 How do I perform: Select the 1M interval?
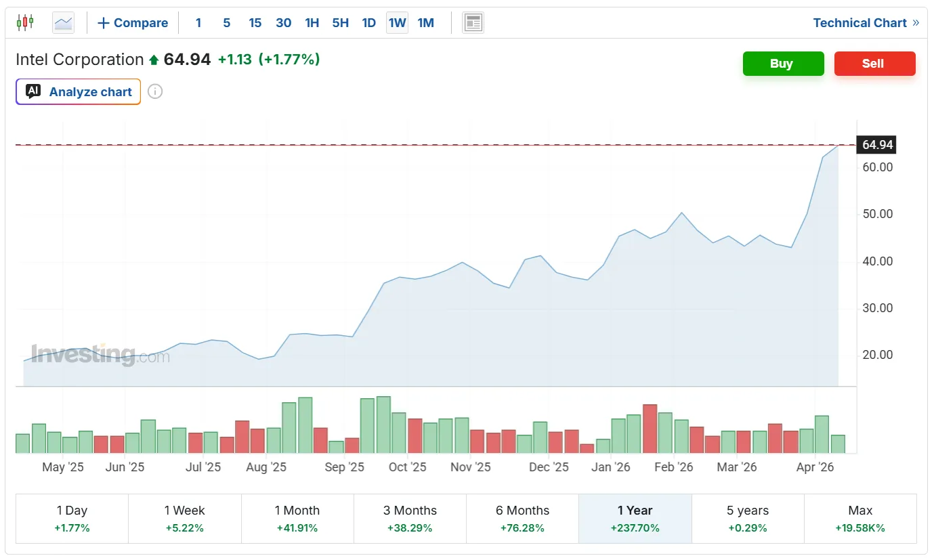click(425, 23)
